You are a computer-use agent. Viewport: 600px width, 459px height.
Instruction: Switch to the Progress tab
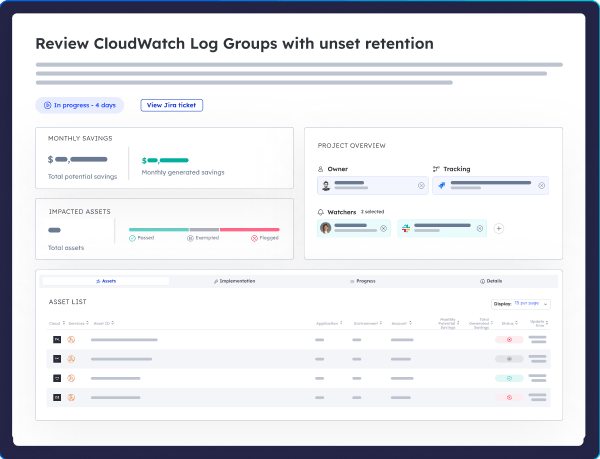pyautogui.click(x=364, y=281)
